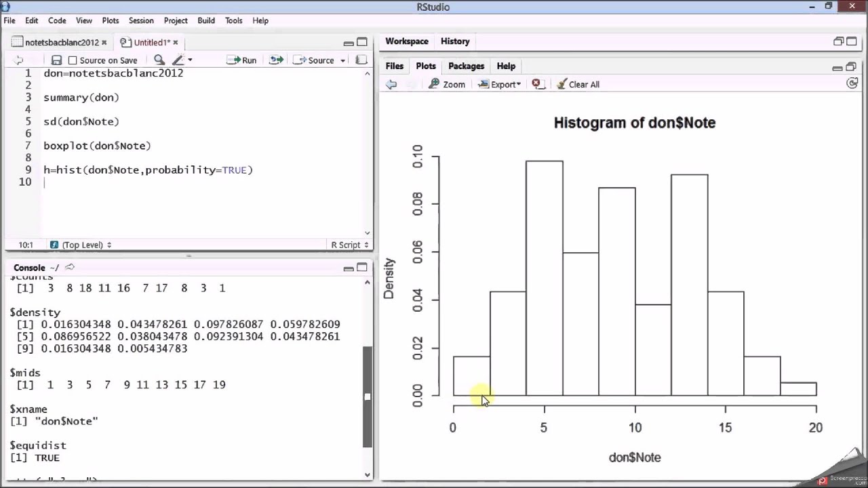Image resolution: width=868 pixels, height=488 pixels.
Task: Click the '$density' console output text
Action: click(x=35, y=312)
